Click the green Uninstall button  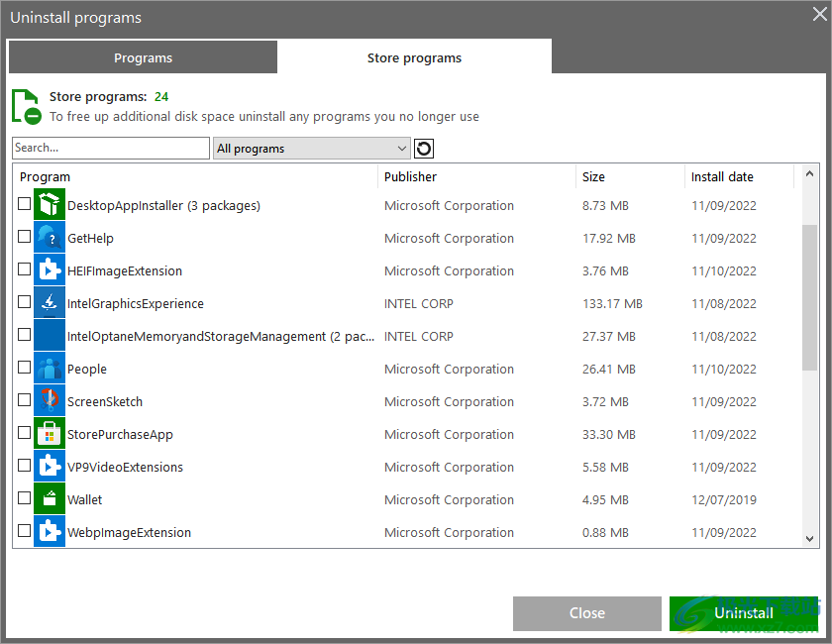pos(744,613)
